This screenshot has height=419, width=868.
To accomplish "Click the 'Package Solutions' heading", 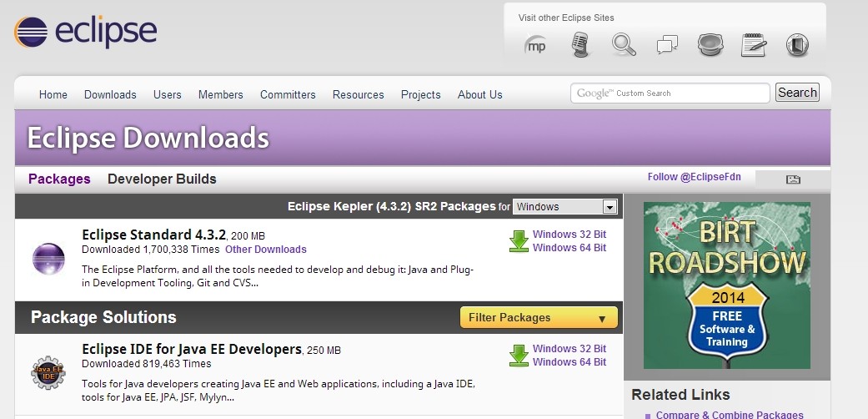I will pos(103,317).
